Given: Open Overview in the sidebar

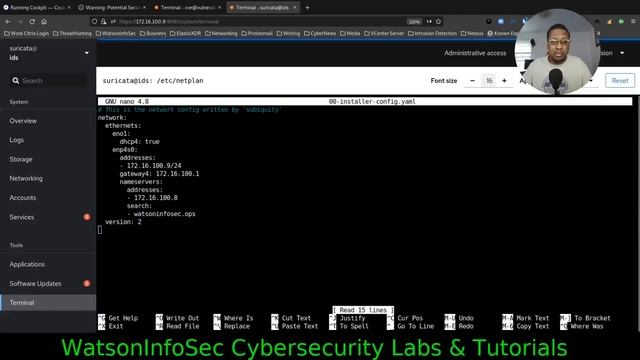Looking at the screenshot, I should tap(48, 121).
